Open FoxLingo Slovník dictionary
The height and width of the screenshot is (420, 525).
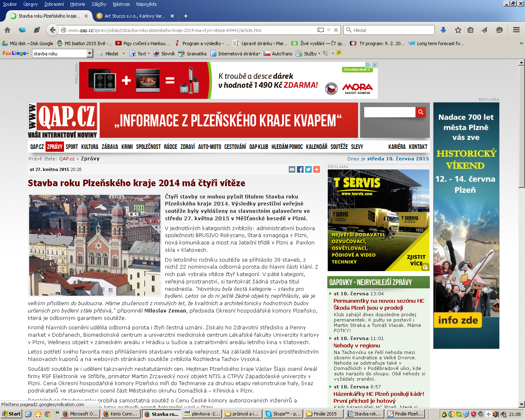164,53
